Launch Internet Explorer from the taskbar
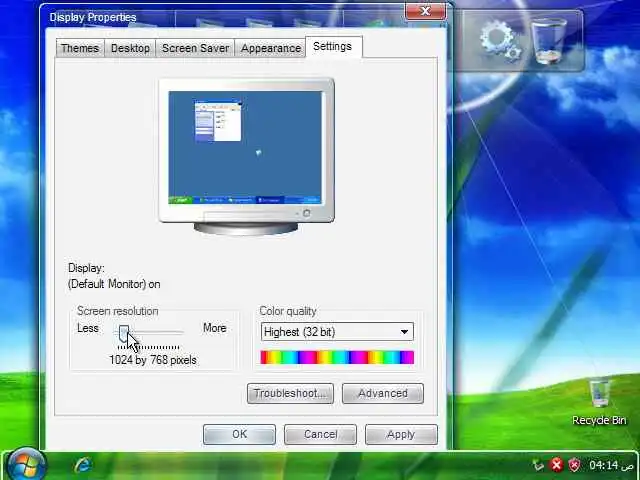640x480 pixels. click(83, 465)
